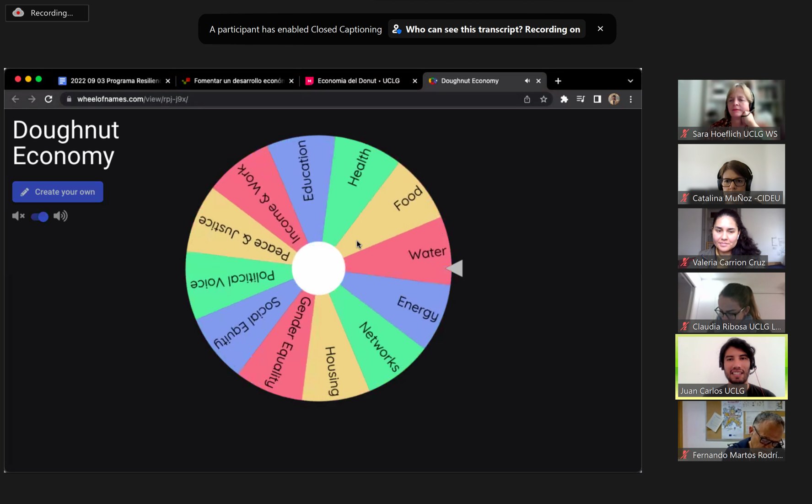Bookmark page with the star icon
Image resolution: width=812 pixels, height=504 pixels.
[543, 99]
